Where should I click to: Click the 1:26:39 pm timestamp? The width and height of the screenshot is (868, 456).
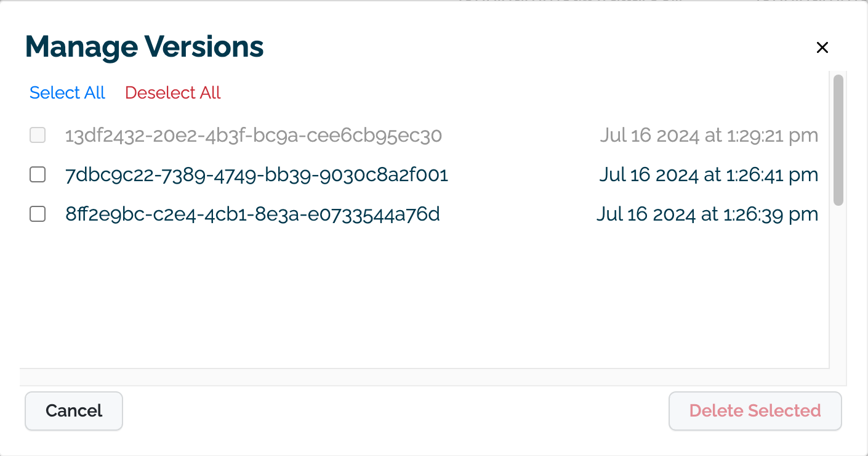click(x=707, y=214)
